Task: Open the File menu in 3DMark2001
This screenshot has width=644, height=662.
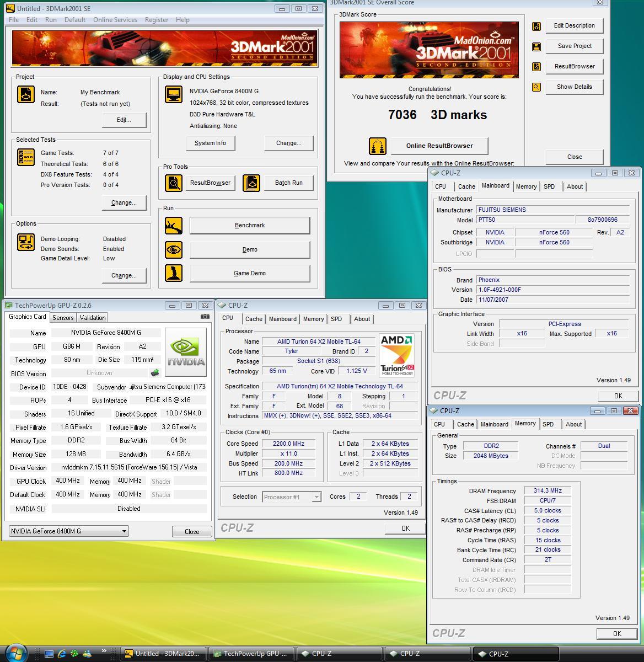Action: 14,20
